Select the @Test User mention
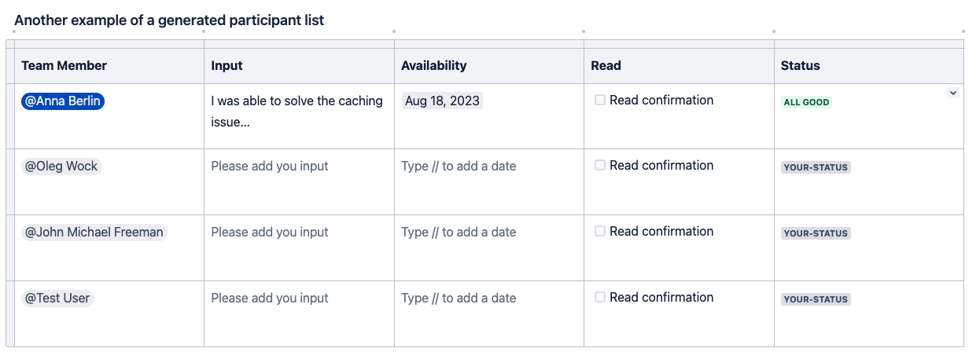 pos(57,298)
